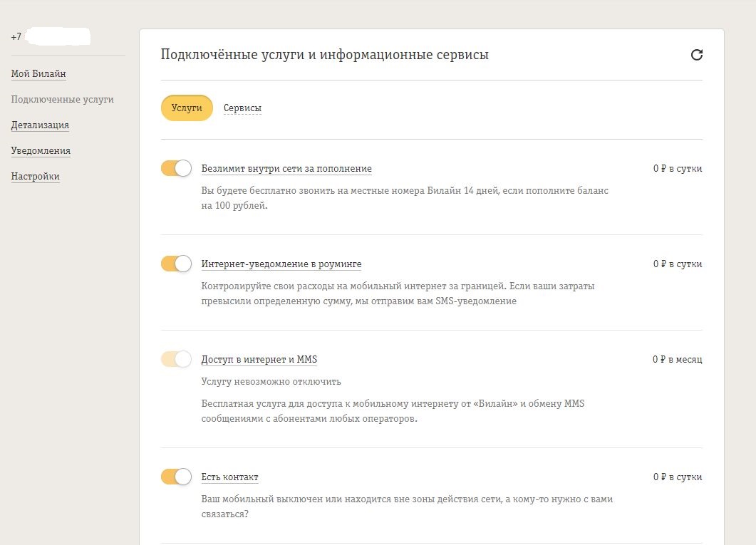Screen dimensions: 756x545
Task: Open Безлимит внутри сети за пополнение details
Action: pos(286,169)
